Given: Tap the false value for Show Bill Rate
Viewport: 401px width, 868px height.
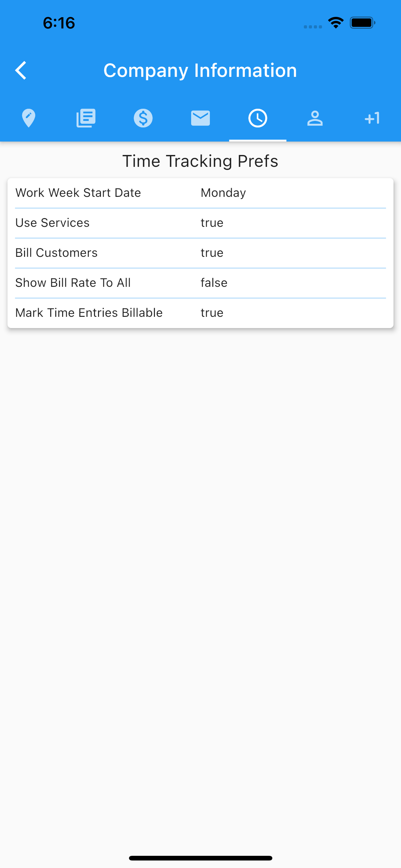Looking at the screenshot, I should (214, 283).
